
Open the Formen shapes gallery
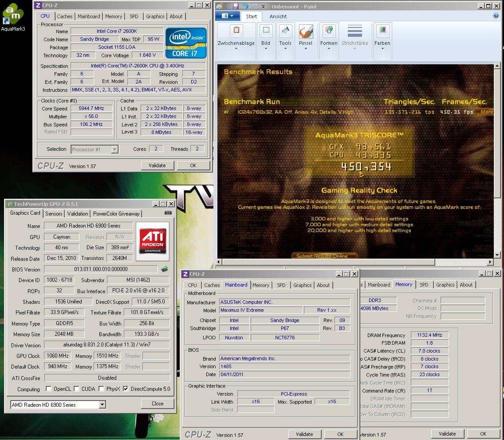329,30
